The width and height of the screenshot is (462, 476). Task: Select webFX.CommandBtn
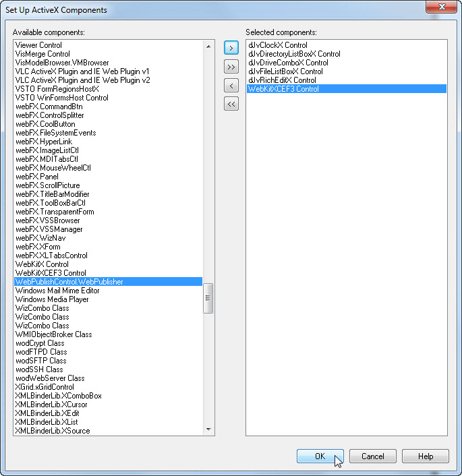(x=108, y=107)
